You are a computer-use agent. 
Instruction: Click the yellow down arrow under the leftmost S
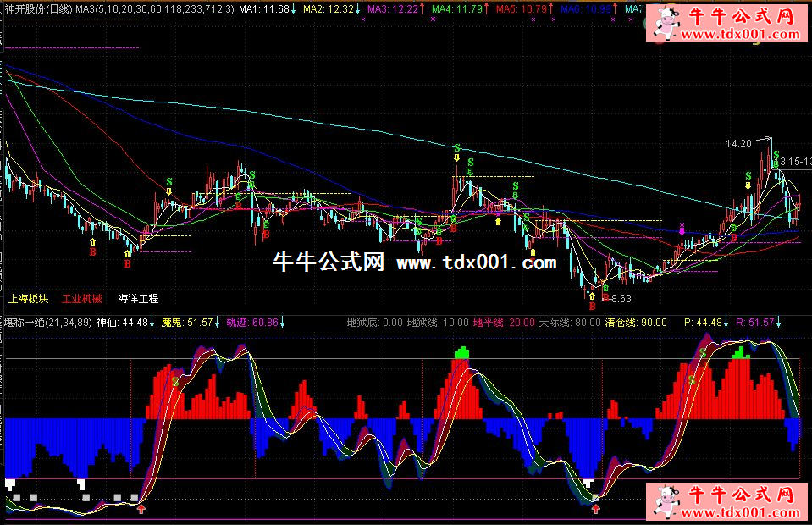click(170, 192)
